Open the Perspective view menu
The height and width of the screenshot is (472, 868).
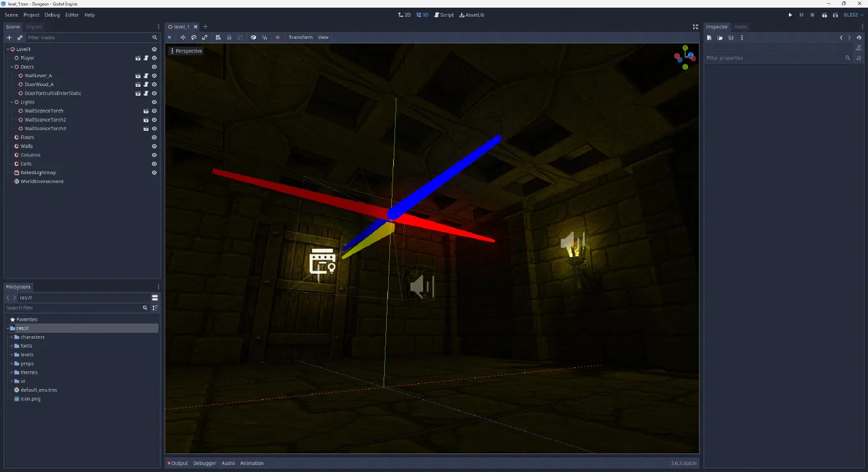point(186,51)
